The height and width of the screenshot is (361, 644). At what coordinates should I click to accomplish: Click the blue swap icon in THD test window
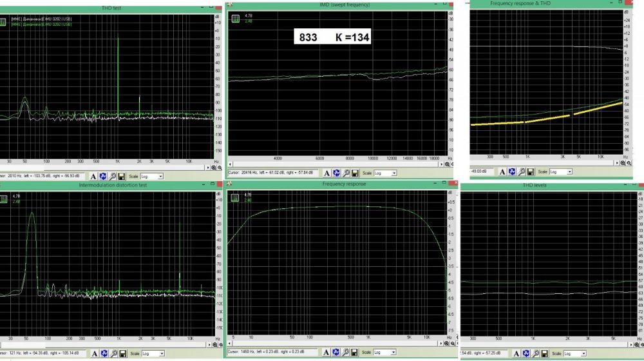pyautogui.click(x=103, y=177)
